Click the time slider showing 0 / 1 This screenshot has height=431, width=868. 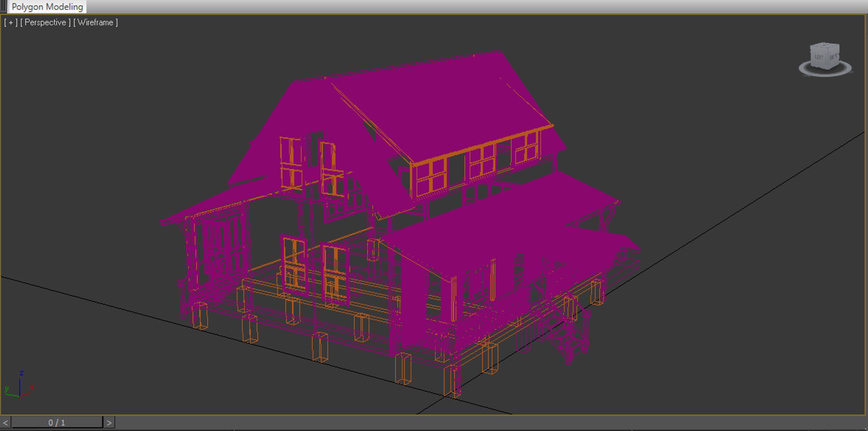[x=57, y=422]
